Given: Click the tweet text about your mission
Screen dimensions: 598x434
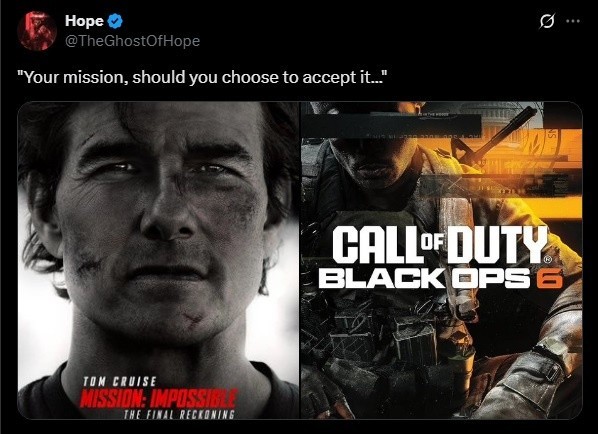Looking at the screenshot, I should [203, 77].
